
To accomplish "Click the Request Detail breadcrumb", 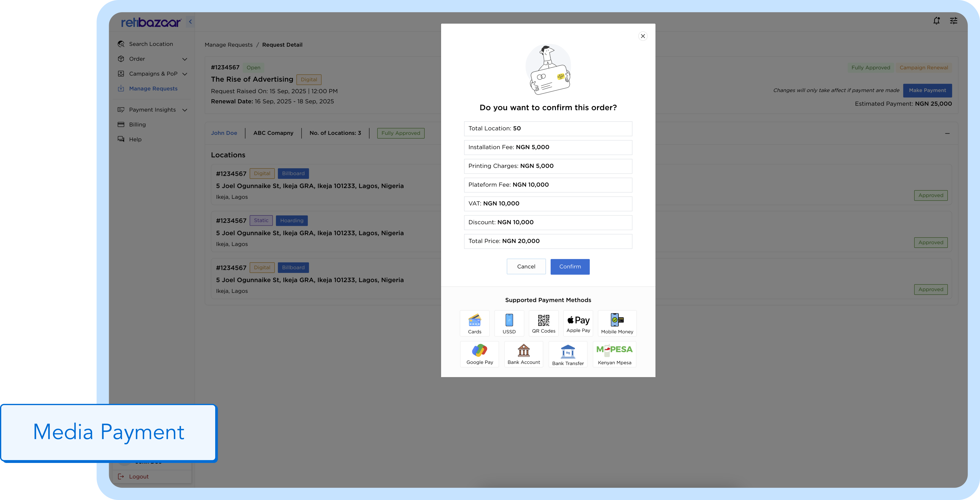I will pos(282,45).
